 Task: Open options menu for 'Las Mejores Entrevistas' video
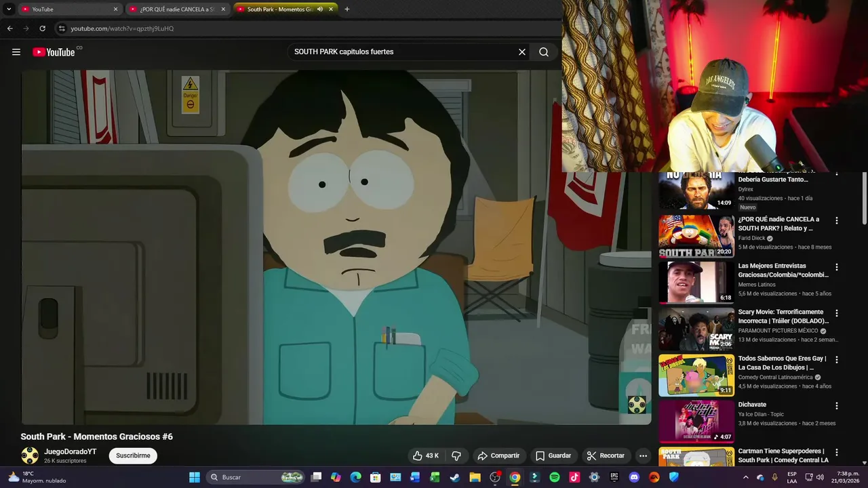tap(837, 267)
